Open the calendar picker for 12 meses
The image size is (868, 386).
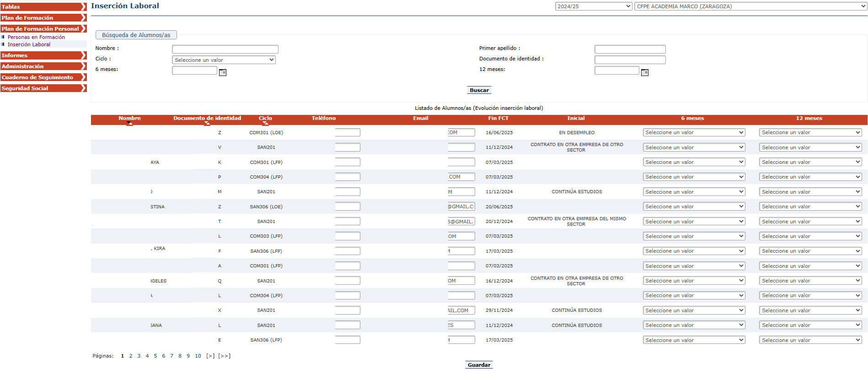(x=645, y=72)
